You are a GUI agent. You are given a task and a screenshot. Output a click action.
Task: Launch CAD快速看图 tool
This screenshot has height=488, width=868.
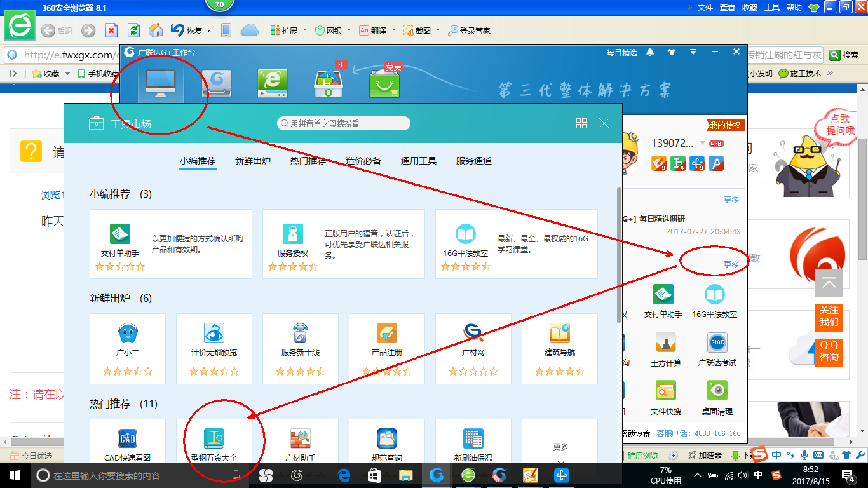(x=128, y=441)
